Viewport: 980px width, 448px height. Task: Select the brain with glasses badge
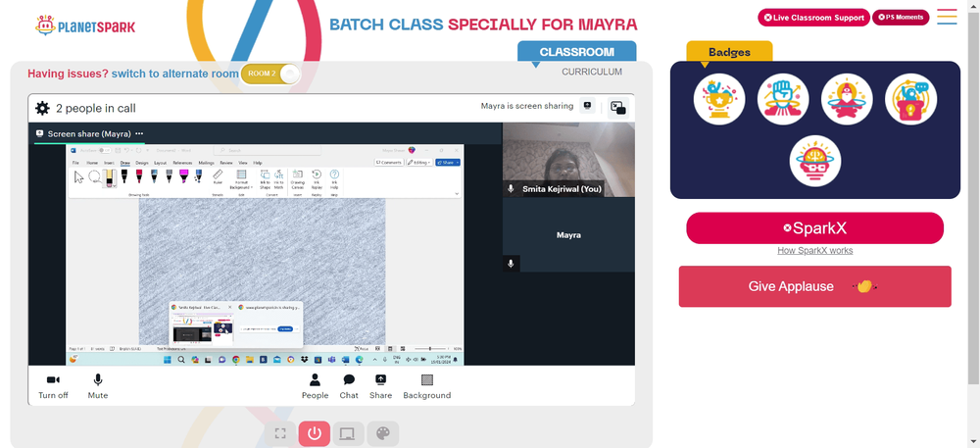tap(815, 161)
